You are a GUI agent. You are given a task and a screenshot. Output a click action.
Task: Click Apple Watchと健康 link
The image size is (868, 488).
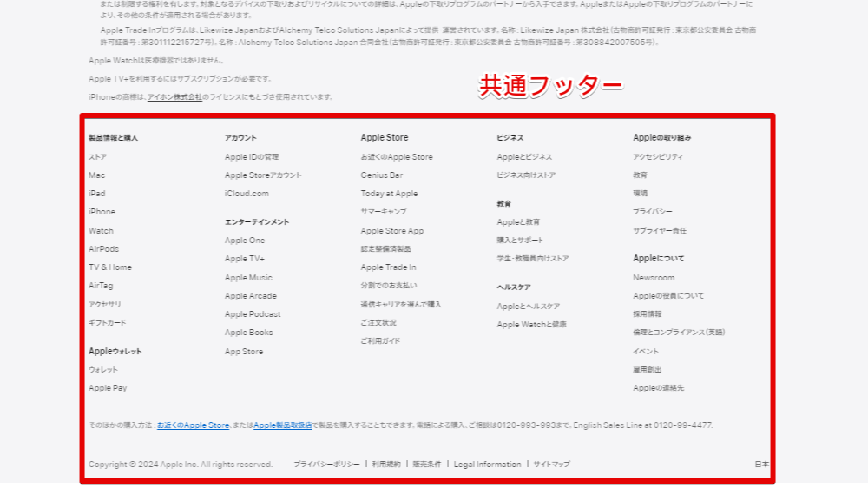click(x=531, y=324)
